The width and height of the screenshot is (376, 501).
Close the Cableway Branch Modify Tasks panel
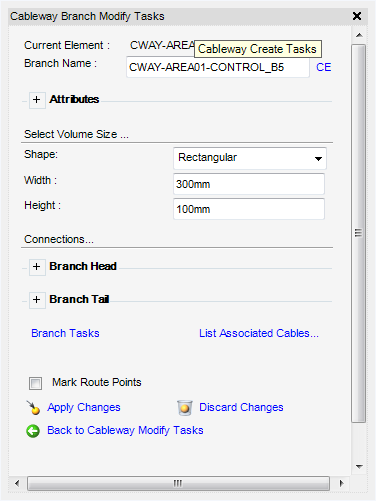click(x=357, y=16)
